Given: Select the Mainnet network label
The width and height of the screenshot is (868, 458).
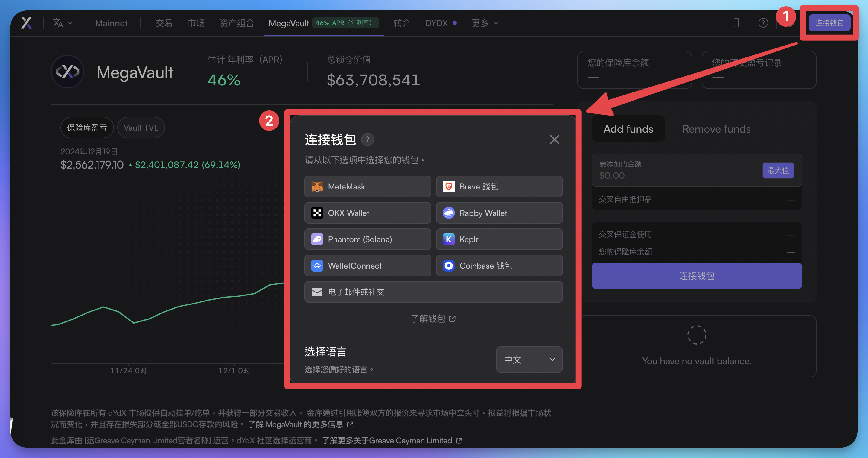Looking at the screenshot, I should pyautogui.click(x=111, y=23).
